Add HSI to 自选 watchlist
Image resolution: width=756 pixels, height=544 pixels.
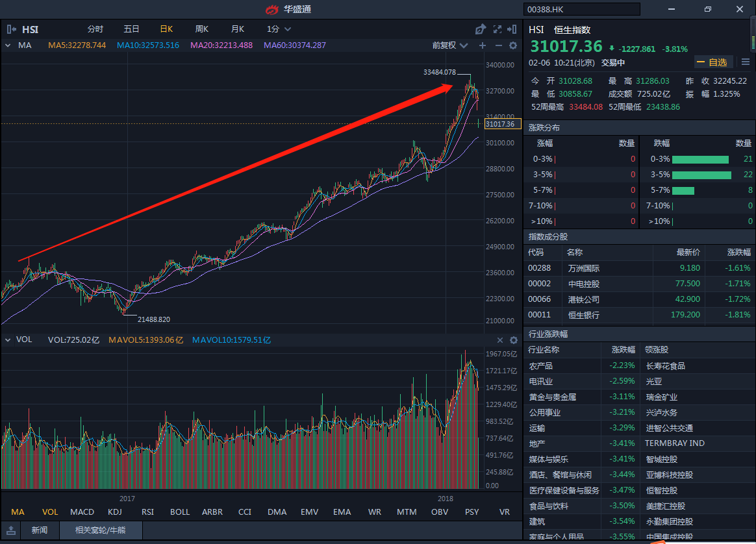point(713,62)
